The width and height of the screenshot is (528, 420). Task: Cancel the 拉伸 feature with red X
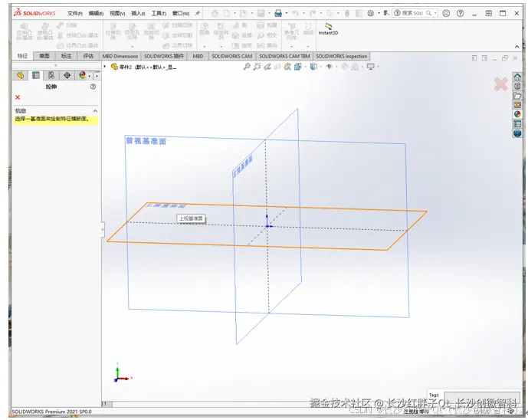pyautogui.click(x=18, y=97)
